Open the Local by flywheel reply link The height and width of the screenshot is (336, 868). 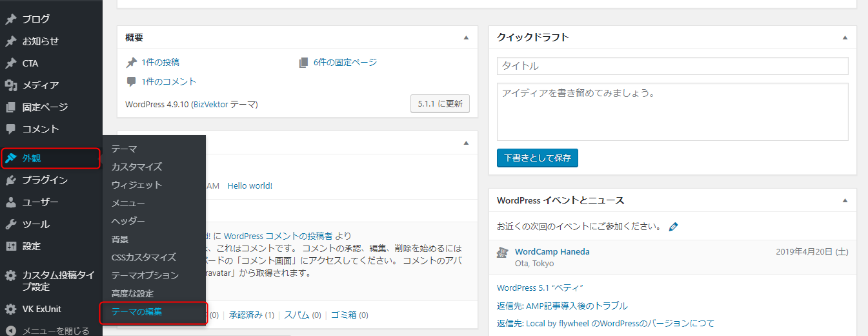605,324
